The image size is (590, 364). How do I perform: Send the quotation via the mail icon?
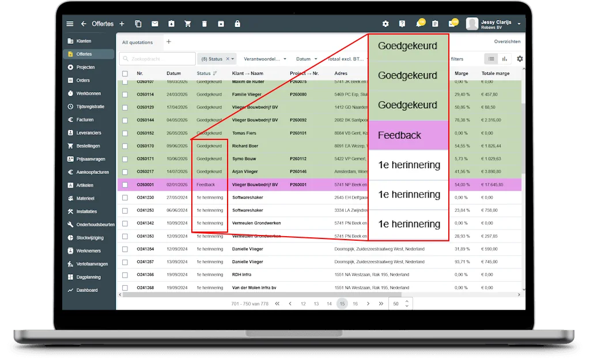(x=154, y=24)
